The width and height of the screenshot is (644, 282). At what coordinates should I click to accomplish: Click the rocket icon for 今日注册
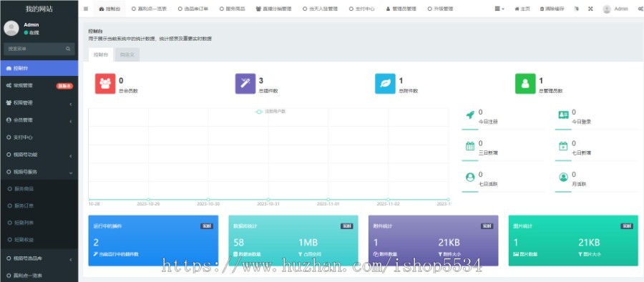coord(470,115)
